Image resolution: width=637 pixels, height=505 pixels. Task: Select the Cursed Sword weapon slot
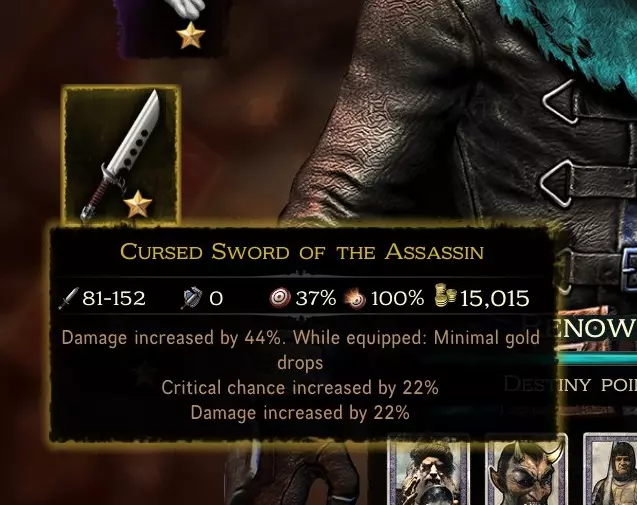[120, 154]
